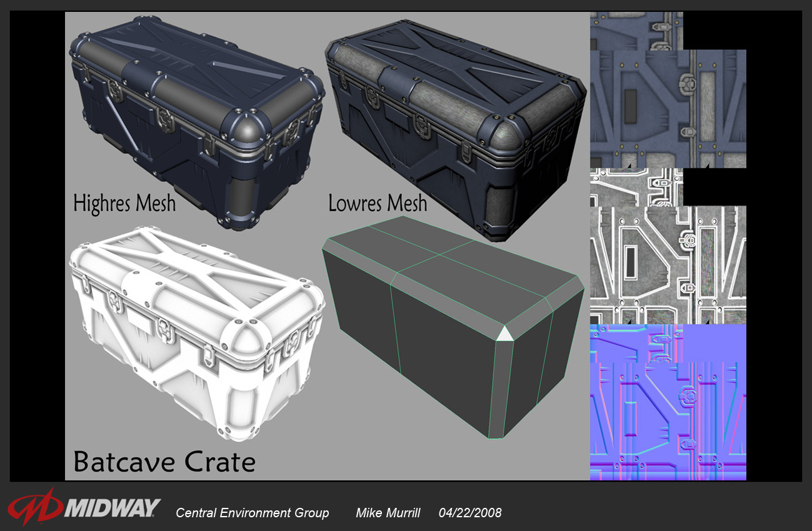Screen dimensions: 812x531
Task: Click the "Batcave Crate" title text
Action: [x=164, y=462]
